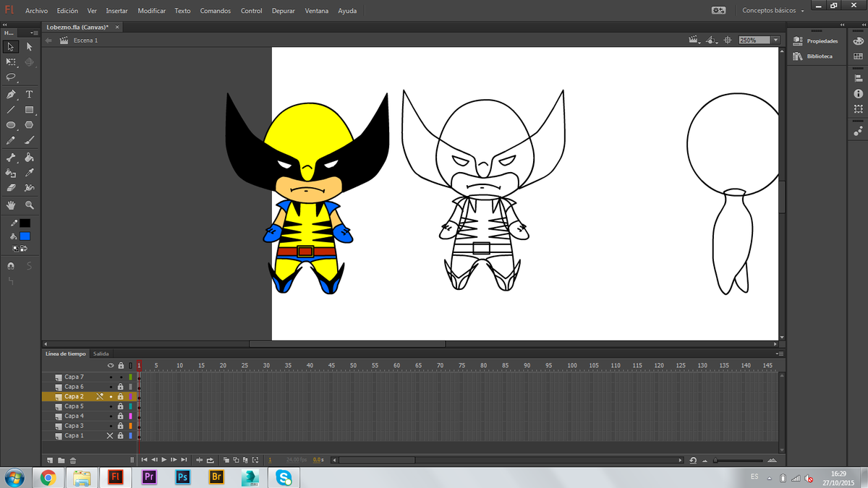Open the Edit Symbols dropdown
Image resolution: width=868 pixels, height=488 pixels.
(x=712, y=40)
